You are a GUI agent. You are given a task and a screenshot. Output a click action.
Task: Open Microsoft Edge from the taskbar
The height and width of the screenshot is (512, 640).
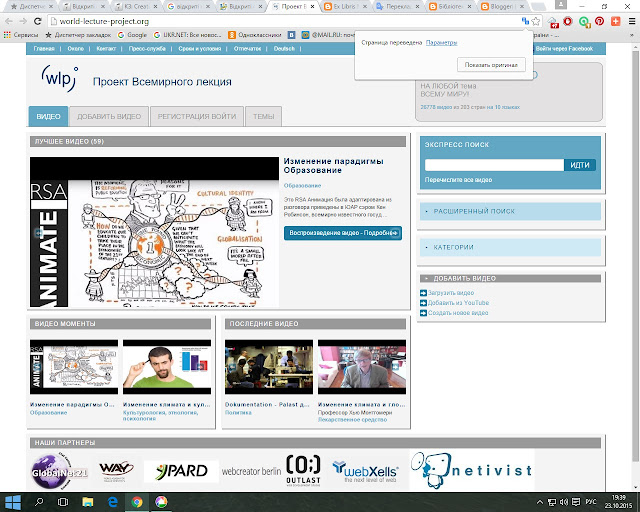pyautogui.click(x=113, y=502)
